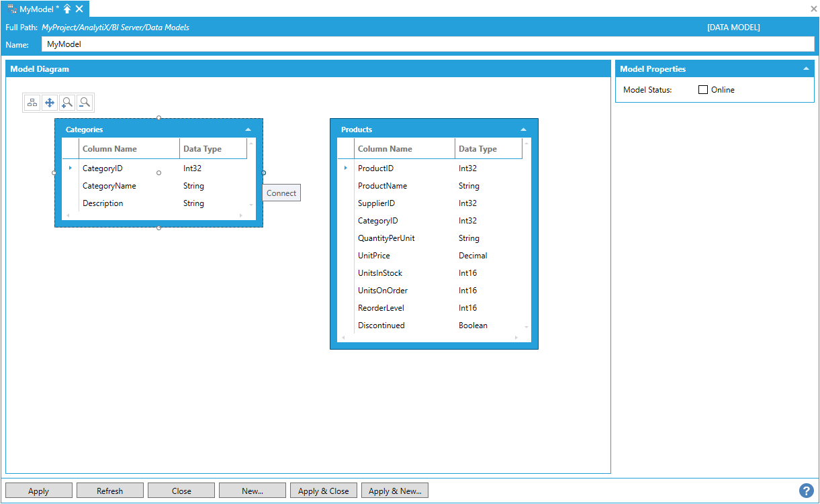Screen dimensions: 820x504
Task: Select the pan/move diagram tool
Action: [x=50, y=103]
